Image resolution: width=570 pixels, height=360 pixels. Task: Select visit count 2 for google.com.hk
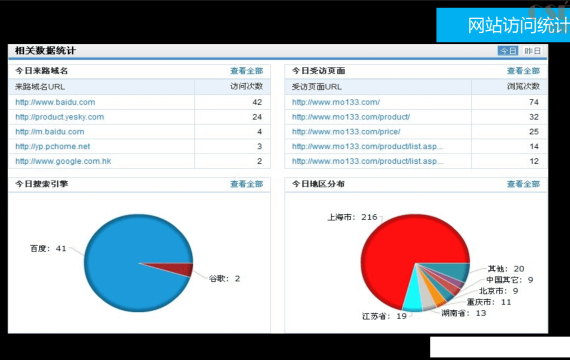point(260,161)
